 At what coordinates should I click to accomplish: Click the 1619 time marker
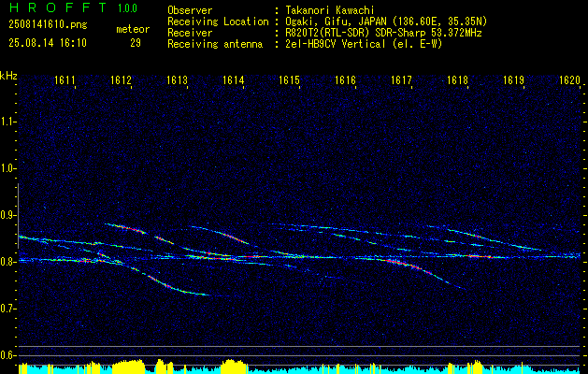click(x=514, y=79)
